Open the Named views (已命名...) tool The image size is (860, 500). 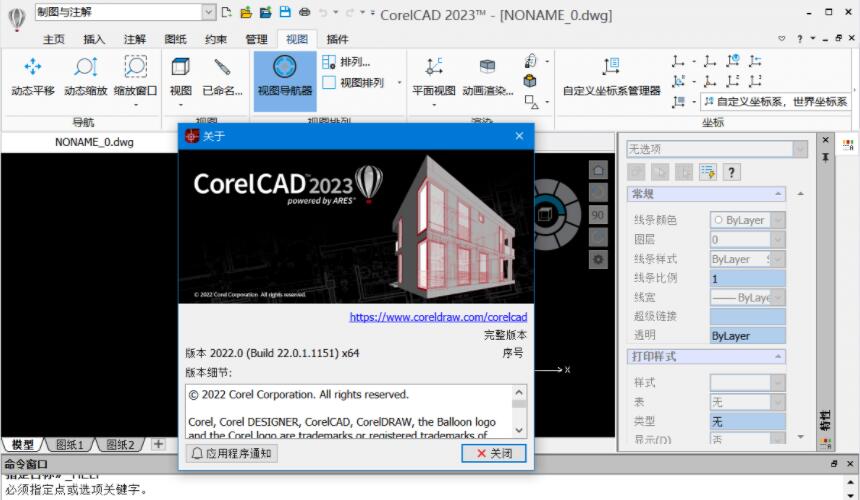tap(222, 76)
